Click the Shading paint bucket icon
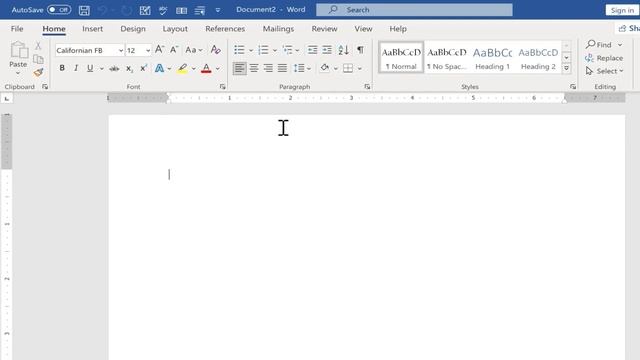This screenshot has width=640, height=360. point(325,68)
